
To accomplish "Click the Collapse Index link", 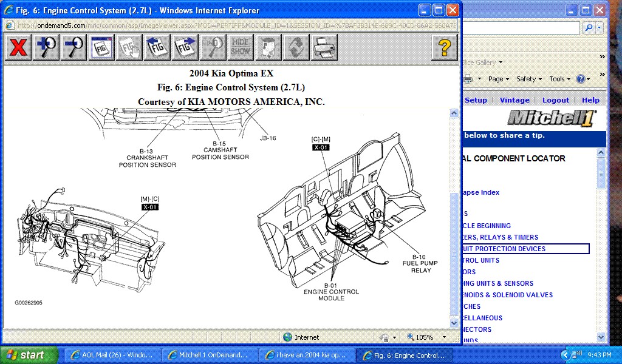I will [x=481, y=192].
